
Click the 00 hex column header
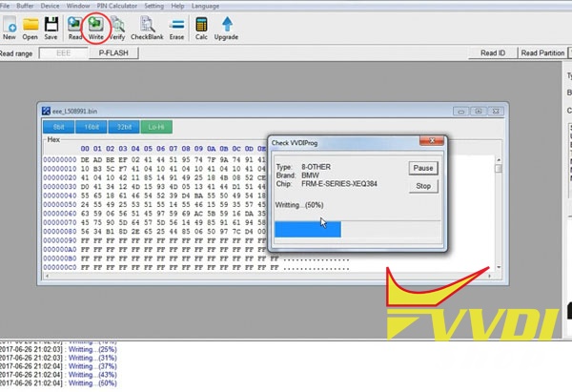click(x=85, y=149)
